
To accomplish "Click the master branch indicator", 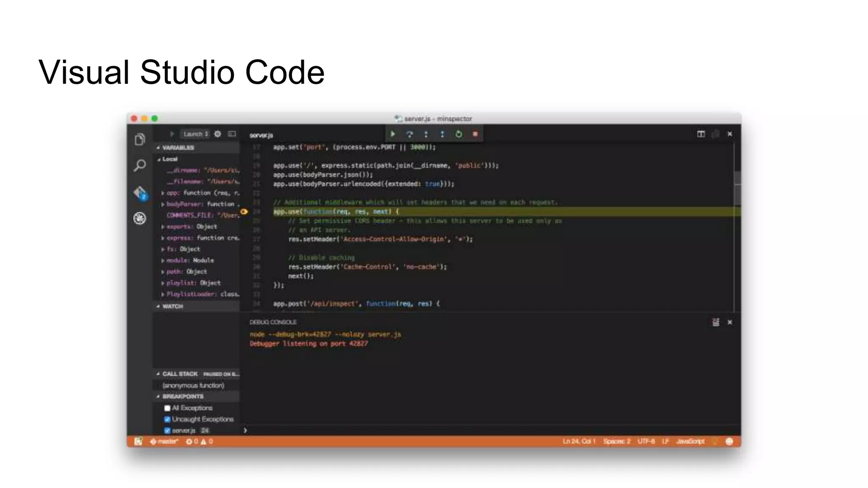I will [164, 441].
